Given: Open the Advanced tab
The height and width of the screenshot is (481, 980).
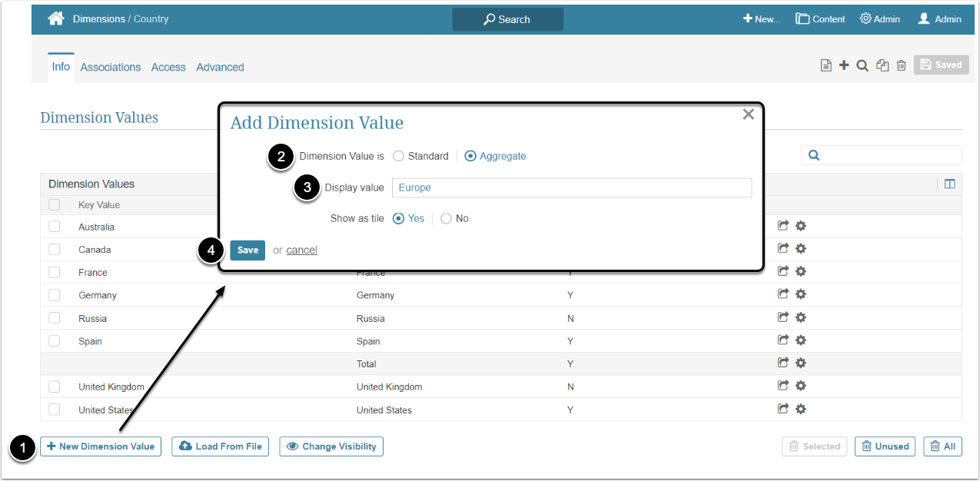Looking at the screenshot, I should [220, 68].
